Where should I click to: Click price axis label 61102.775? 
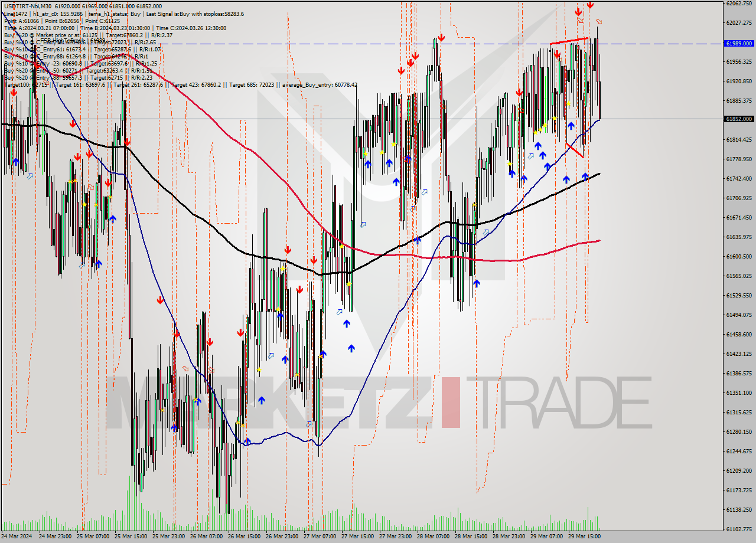[x=739, y=529]
